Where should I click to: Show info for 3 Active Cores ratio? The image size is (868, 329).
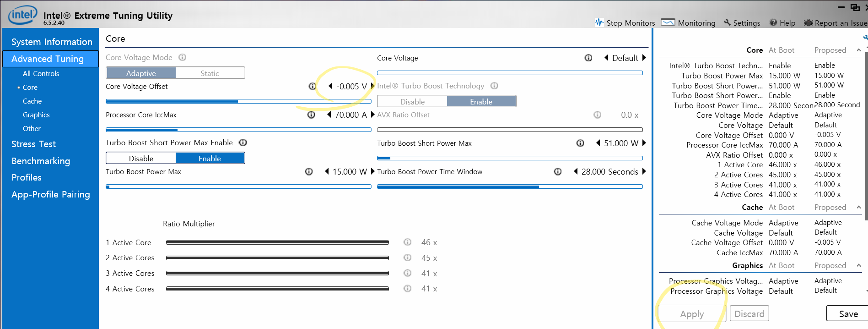[x=407, y=273]
